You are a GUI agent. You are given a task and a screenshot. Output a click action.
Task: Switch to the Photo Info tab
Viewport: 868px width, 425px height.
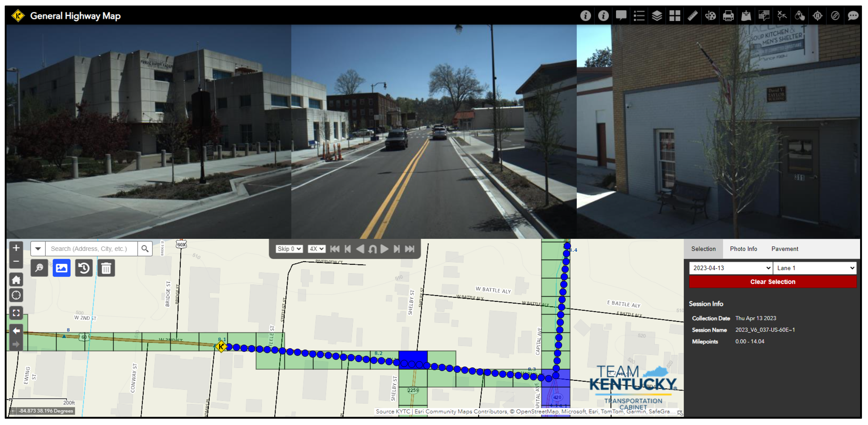click(743, 249)
